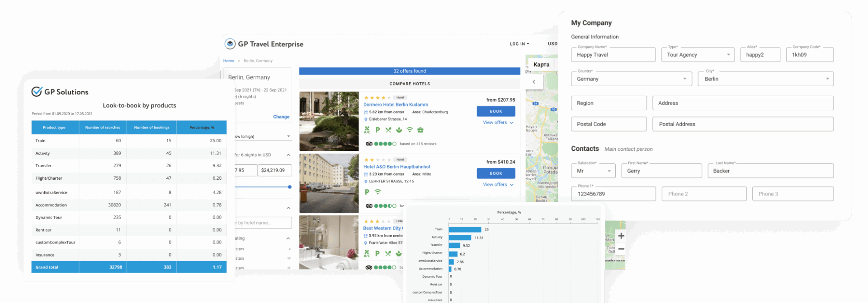
Task: Click the price range slider handle
Action: [x=290, y=187]
